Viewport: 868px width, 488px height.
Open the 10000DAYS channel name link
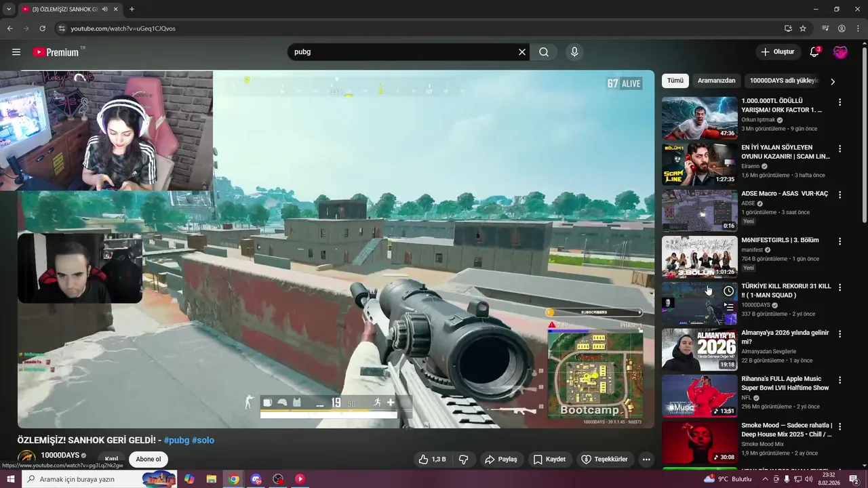pos(60,455)
